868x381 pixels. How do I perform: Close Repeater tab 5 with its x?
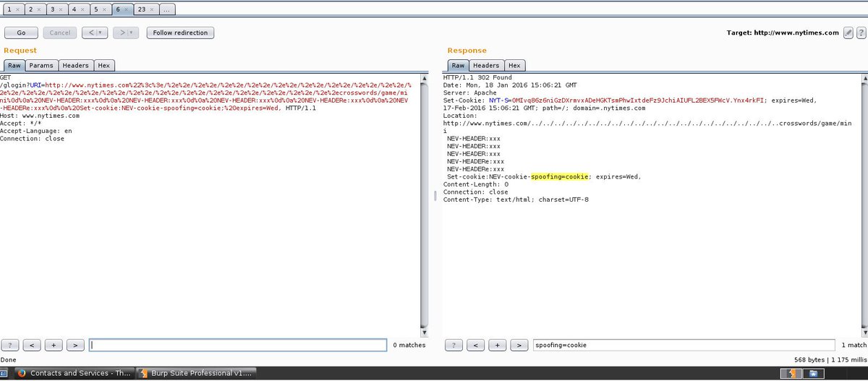[103, 10]
